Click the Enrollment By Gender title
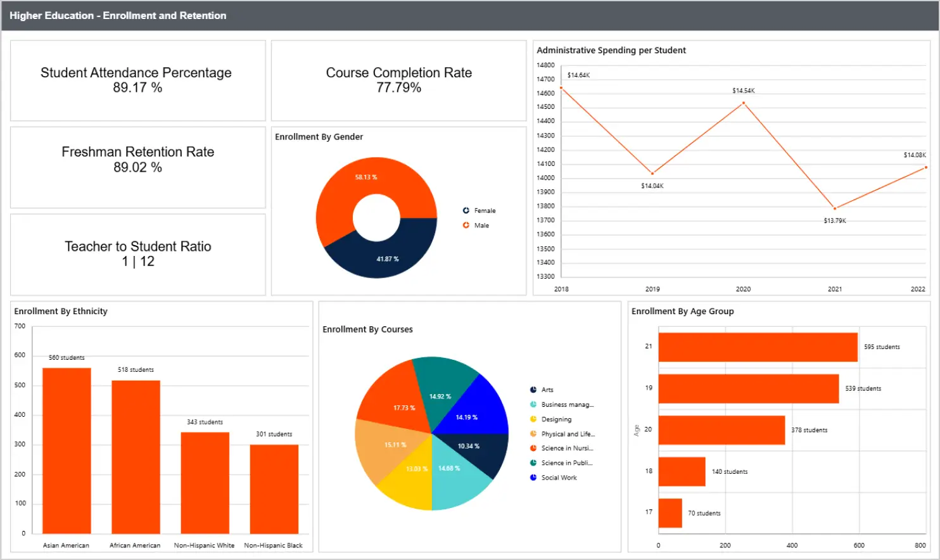Screen dimensions: 940x560 (319, 137)
